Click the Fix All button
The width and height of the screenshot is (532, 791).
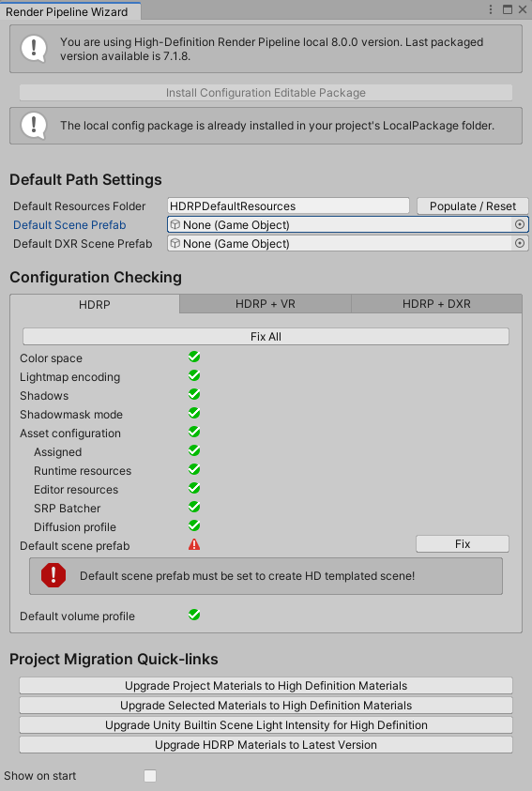pos(266,337)
